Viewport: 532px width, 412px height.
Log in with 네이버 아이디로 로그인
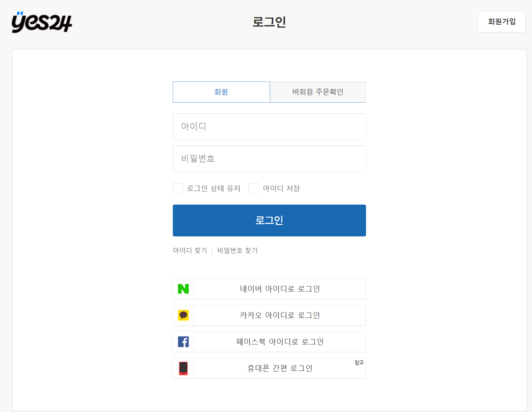click(x=279, y=289)
